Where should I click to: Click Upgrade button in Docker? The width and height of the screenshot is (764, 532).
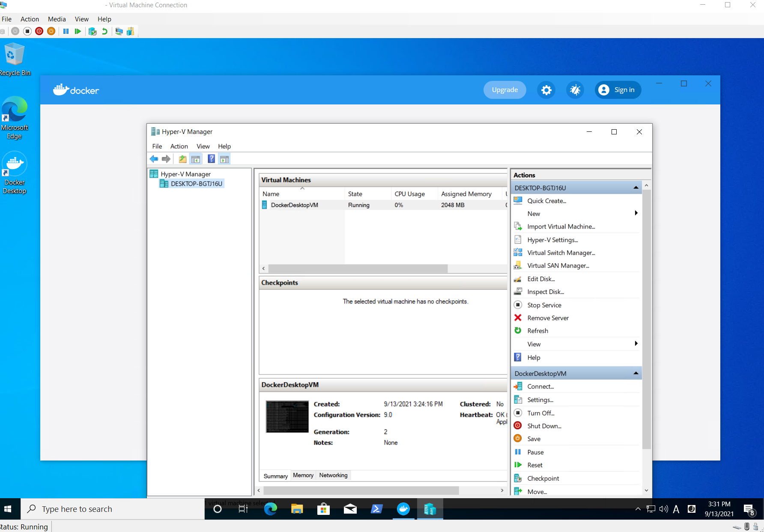[x=505, y=90]
